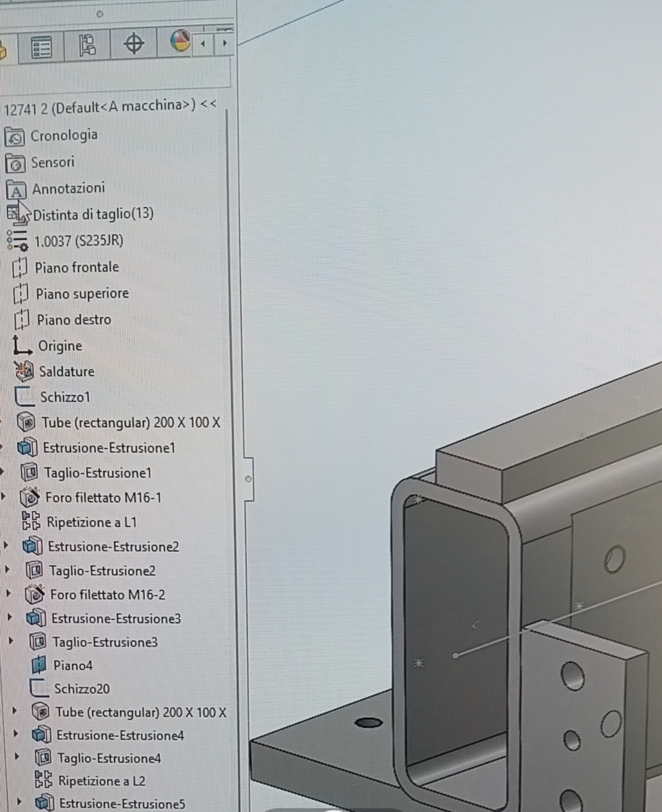This screenshot has height=812, width=662.
Task: Expand the Estrusione-Estrusione2 feature
Action: tap(6, 545)
